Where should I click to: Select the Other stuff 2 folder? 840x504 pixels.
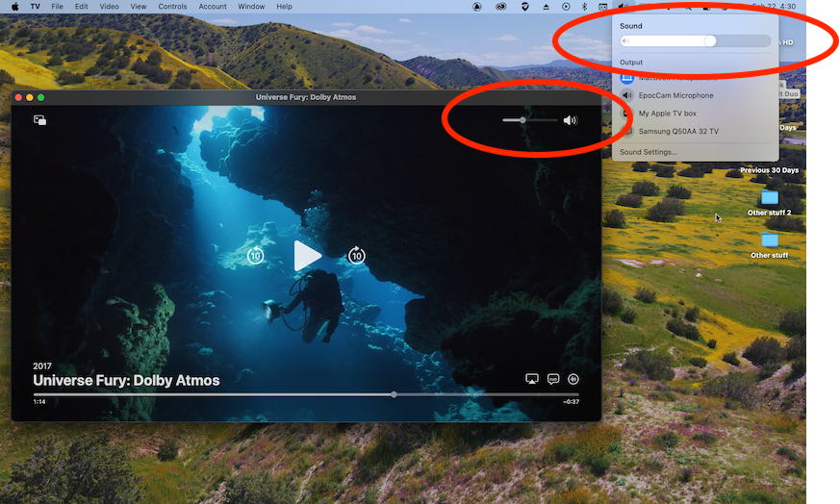tap(770, 202)
